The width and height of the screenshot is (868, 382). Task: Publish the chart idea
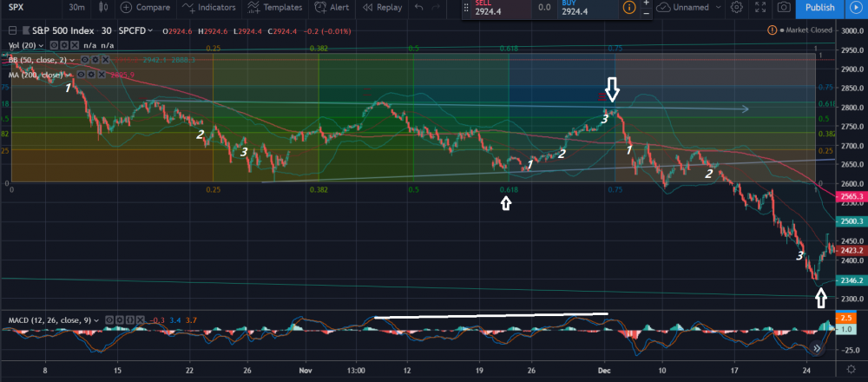(x=820, y=8)
